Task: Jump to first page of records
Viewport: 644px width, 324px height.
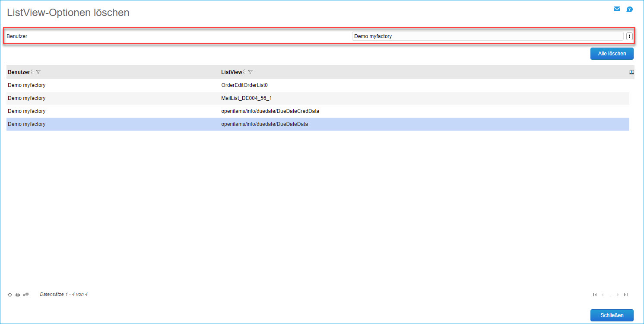Action: [595, 295]
